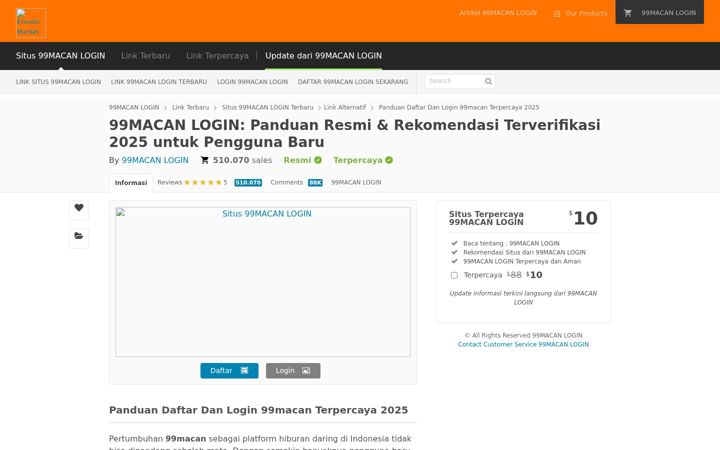
Task: Click the search magnifier icon
Action: (x=488, y=81)
